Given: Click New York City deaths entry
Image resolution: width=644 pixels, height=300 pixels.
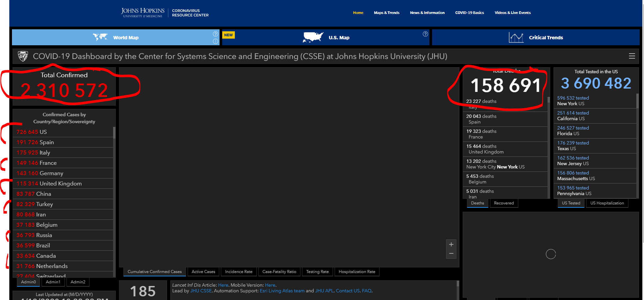Looking at the screenshot, I should tap(505, 164).
